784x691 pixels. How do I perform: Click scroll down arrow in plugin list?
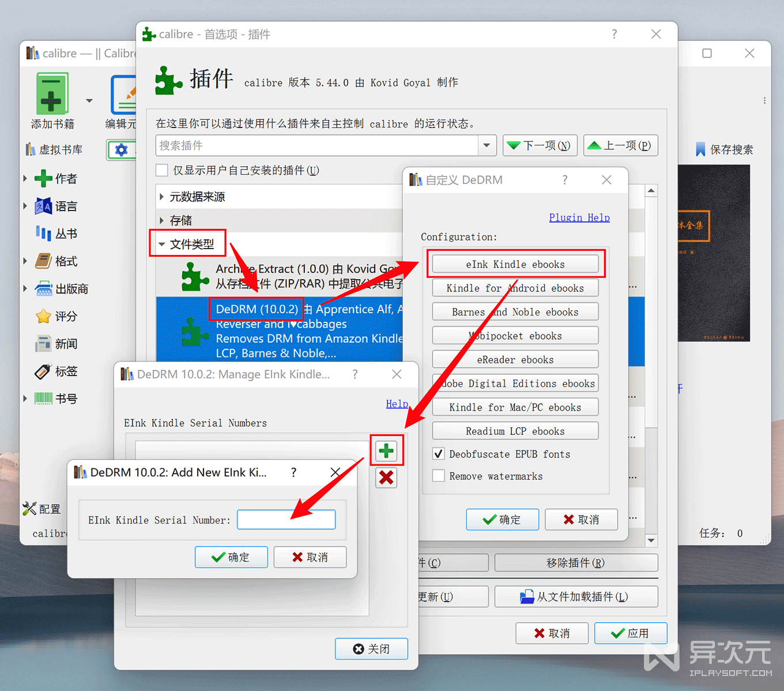651,540
